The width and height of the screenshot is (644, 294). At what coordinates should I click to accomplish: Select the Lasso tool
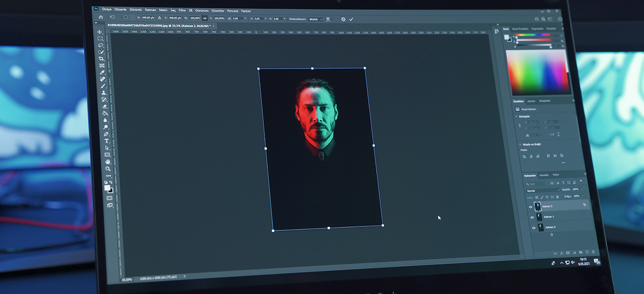point(101,45)
